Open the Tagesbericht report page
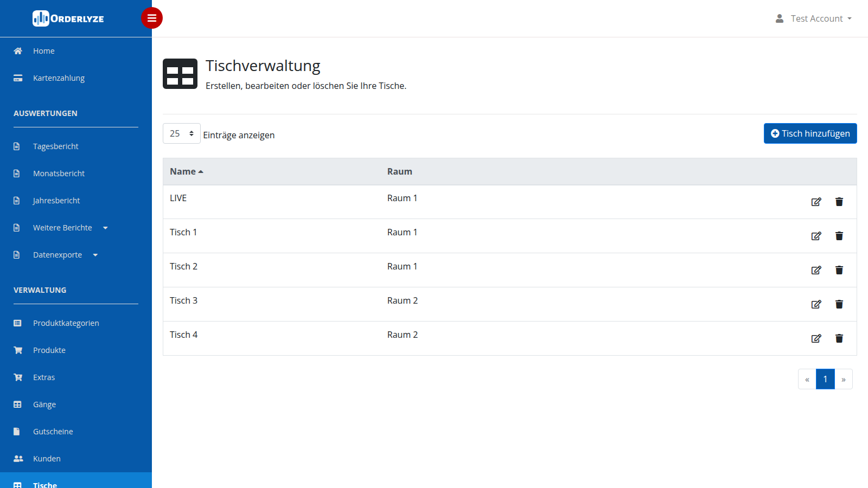Screen dimensions: 868x488 [55, 146]
